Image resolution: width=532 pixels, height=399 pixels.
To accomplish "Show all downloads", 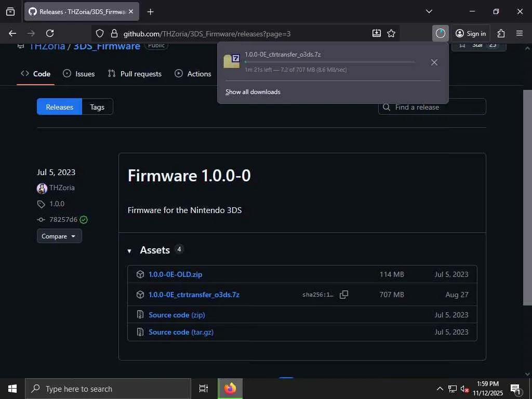I will pyautogui.click(x=253, y=92).
